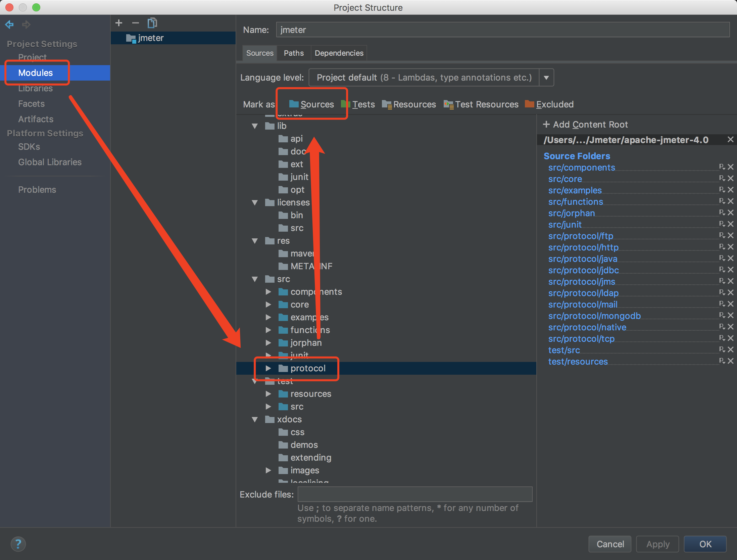Open Facets settings

(x=31, y=104)
